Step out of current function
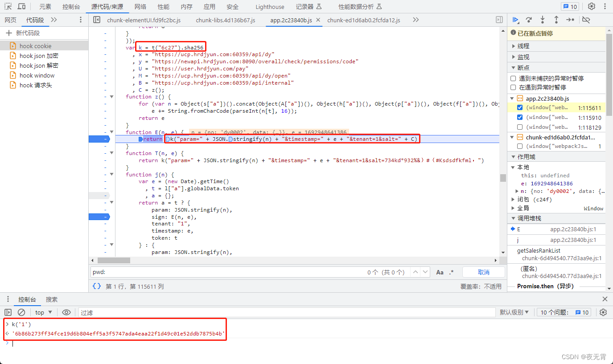This screenshot has width=613, height=364. pos(556,20)
